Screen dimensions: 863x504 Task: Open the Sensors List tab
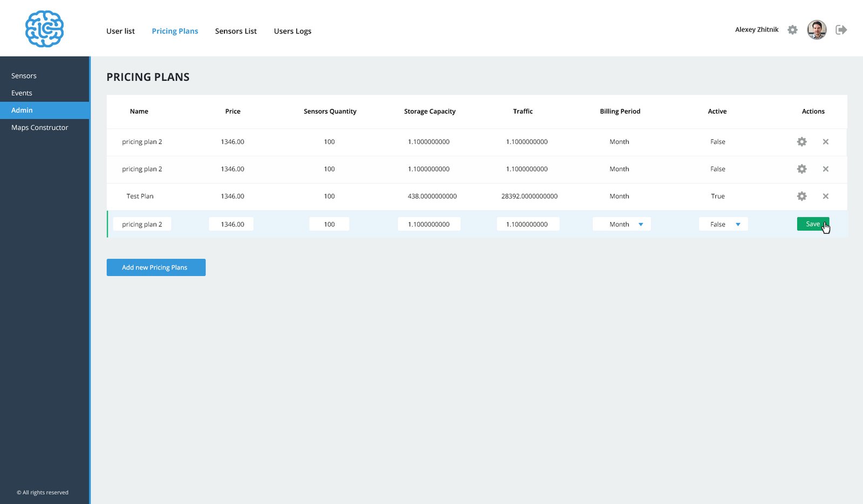[236, 31]
